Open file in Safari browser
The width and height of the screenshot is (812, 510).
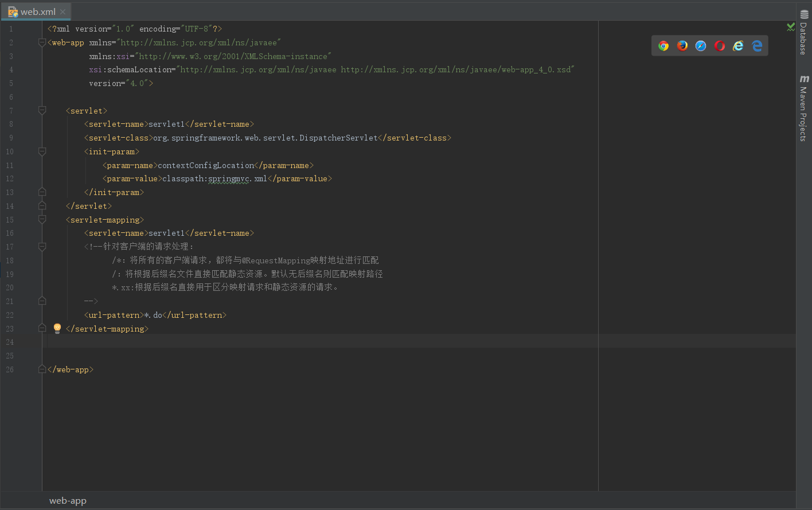701,46
